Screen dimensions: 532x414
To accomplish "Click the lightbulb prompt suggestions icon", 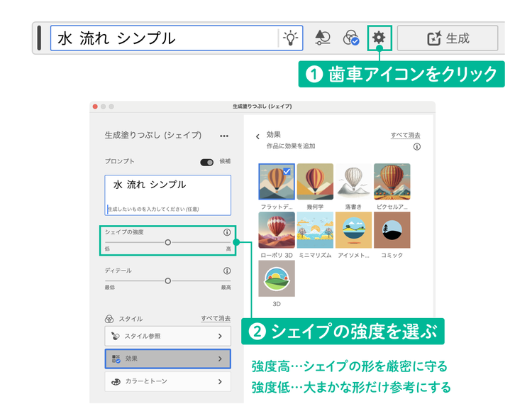I will tap(290, 38).
